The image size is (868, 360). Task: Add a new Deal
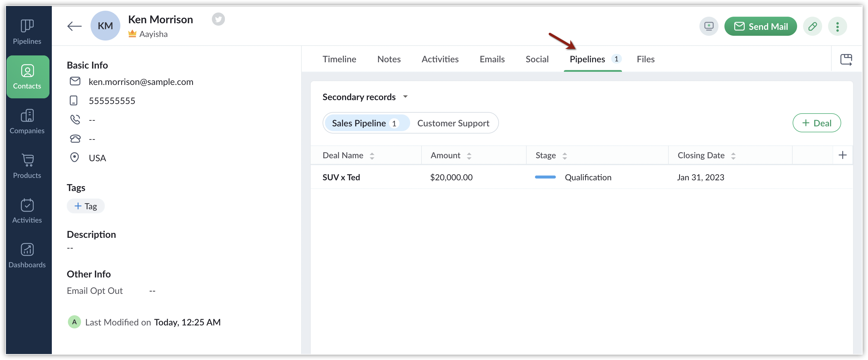click(x=816, y=123)
